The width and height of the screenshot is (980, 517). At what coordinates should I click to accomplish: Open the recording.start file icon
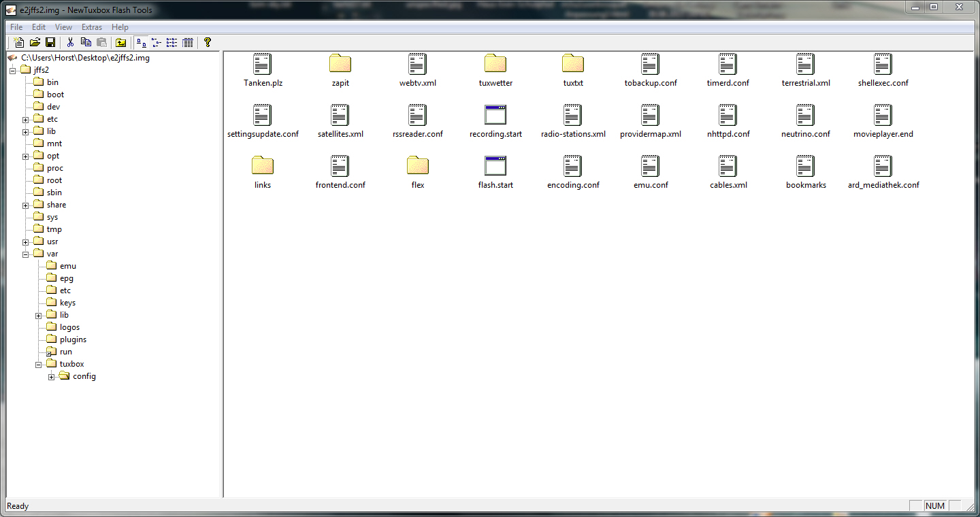click(495, 116)
